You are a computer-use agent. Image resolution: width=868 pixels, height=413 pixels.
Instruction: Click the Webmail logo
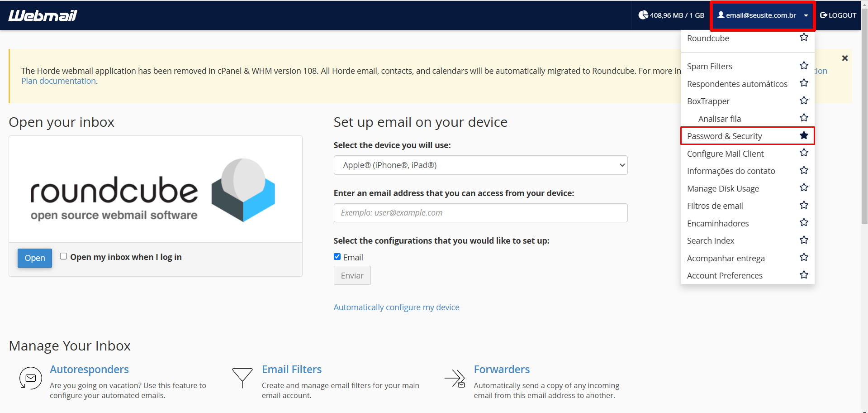click(43, 15)
